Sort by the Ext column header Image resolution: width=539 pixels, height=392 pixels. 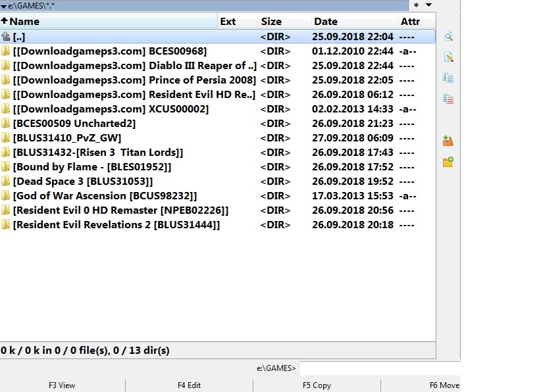point(238,21)
